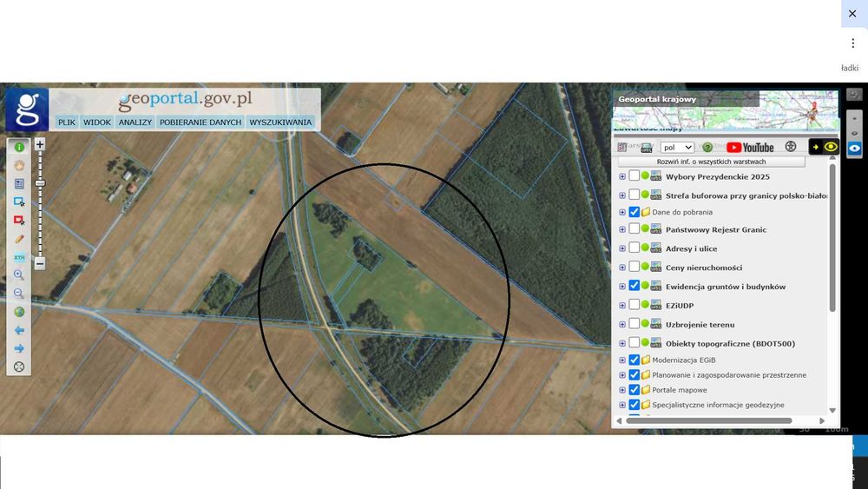Click the layer panel horizontal scrollbar thumb
Image resolution: width=868 pixels, height=489 pixels.
point(709,421)
